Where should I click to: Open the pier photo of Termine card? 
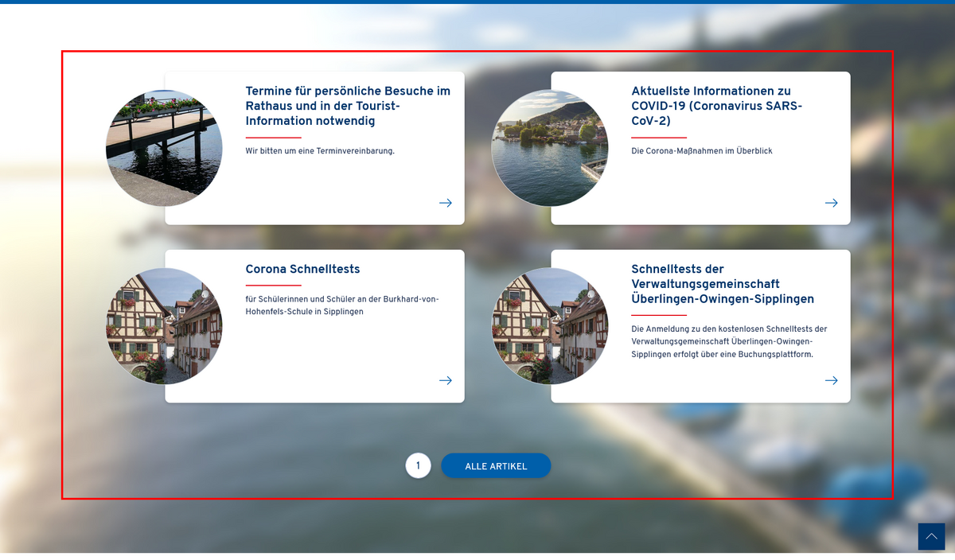tap(164, 148)
